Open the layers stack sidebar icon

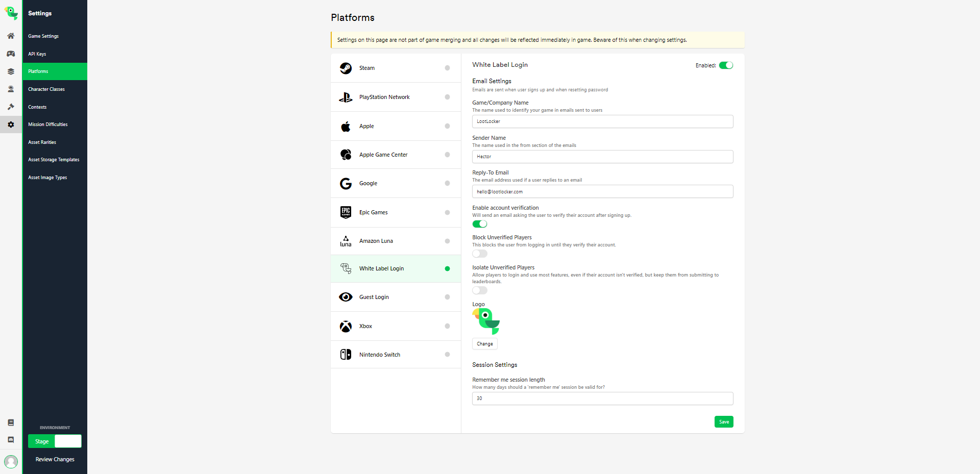tap(11, 71)
